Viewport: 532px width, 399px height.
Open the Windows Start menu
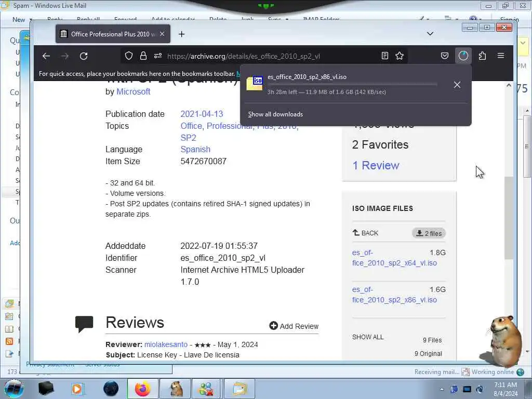pos(14,389)
